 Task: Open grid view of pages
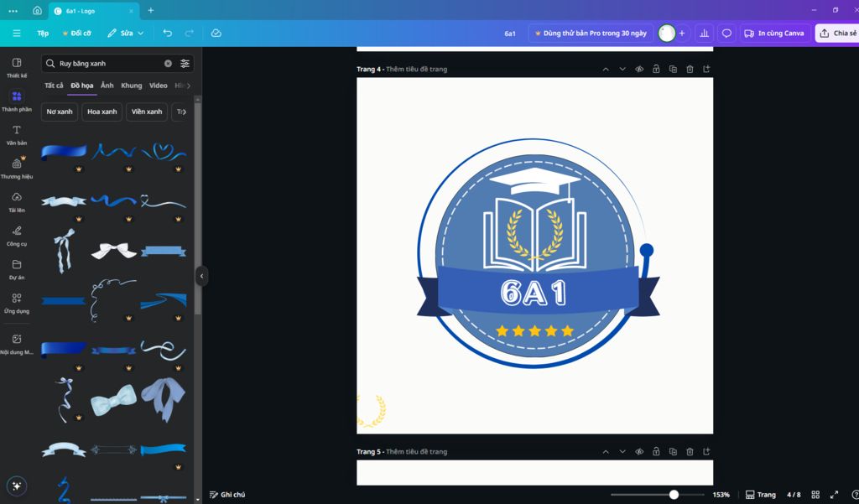click(x=815, y=494)
